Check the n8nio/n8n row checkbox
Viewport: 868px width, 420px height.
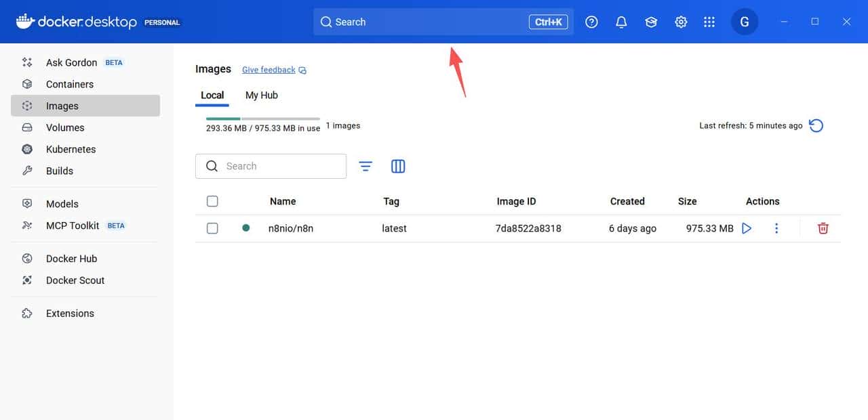coord(212,228)
